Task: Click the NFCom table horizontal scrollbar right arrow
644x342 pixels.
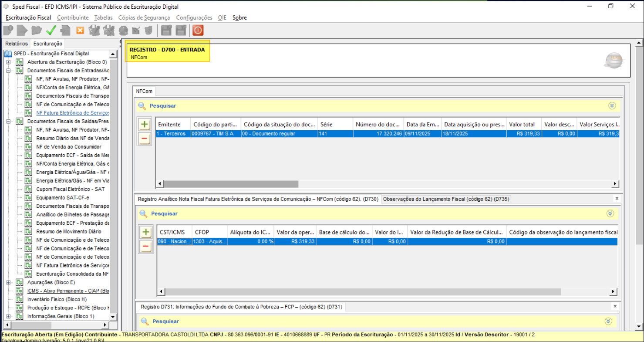Action: click(615, 184)
